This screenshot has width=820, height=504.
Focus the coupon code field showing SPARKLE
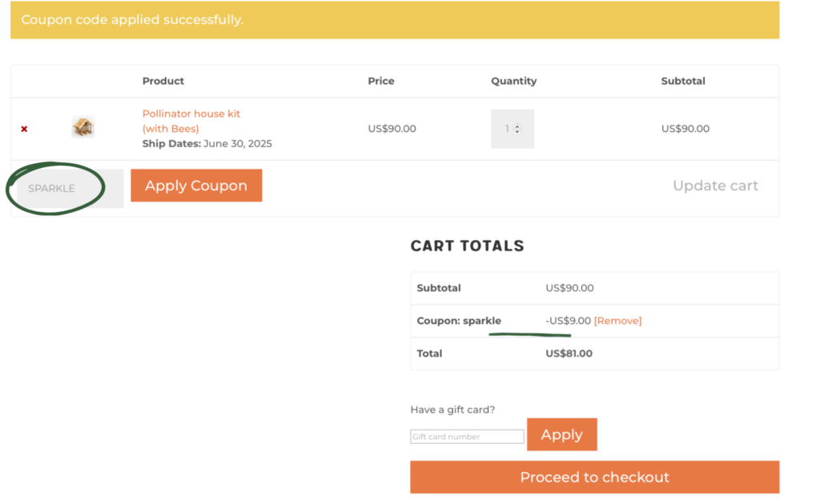[x=70, y=188]
